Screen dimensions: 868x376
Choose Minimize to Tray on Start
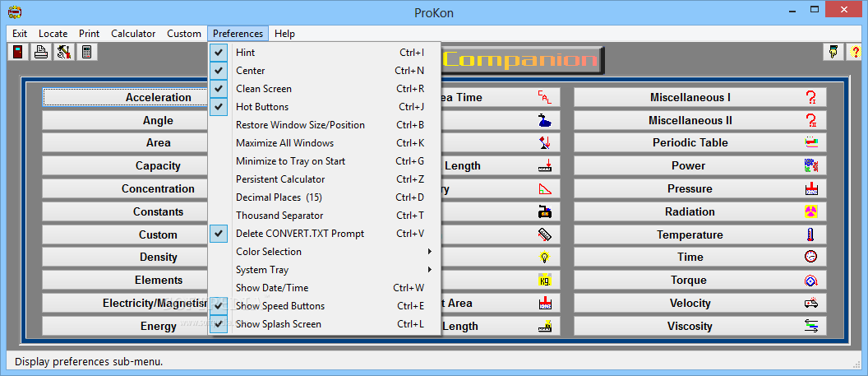[325, 161]
